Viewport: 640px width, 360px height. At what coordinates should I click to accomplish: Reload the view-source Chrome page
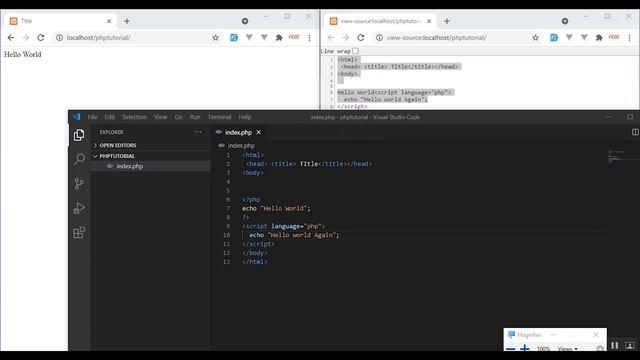click(x=361, y=38)
